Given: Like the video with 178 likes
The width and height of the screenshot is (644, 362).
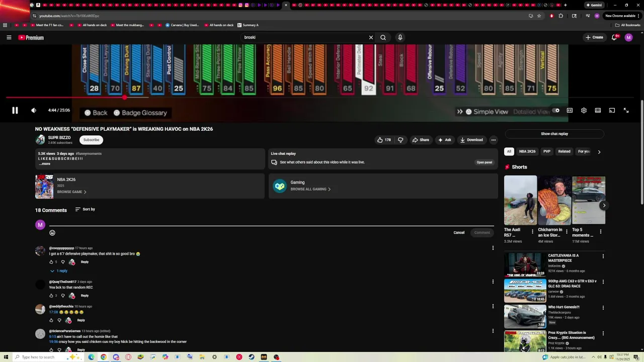Looking at the screenshot, I should click(384, 140).
